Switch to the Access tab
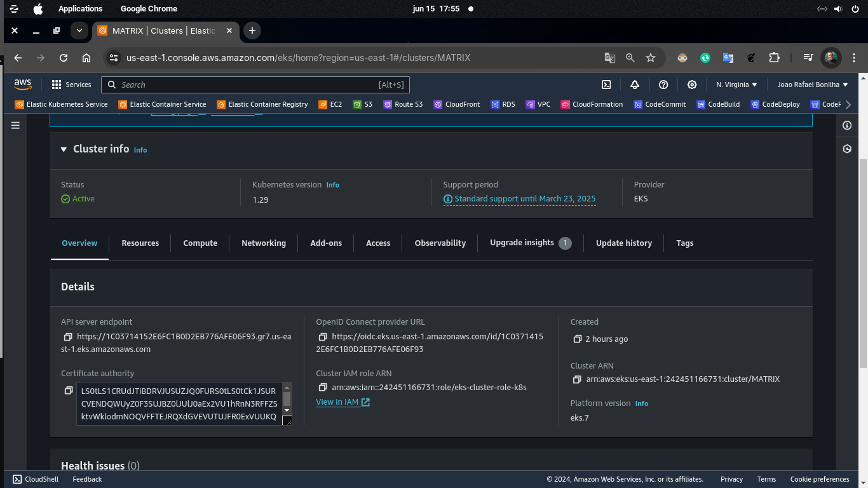 [378, 243]
